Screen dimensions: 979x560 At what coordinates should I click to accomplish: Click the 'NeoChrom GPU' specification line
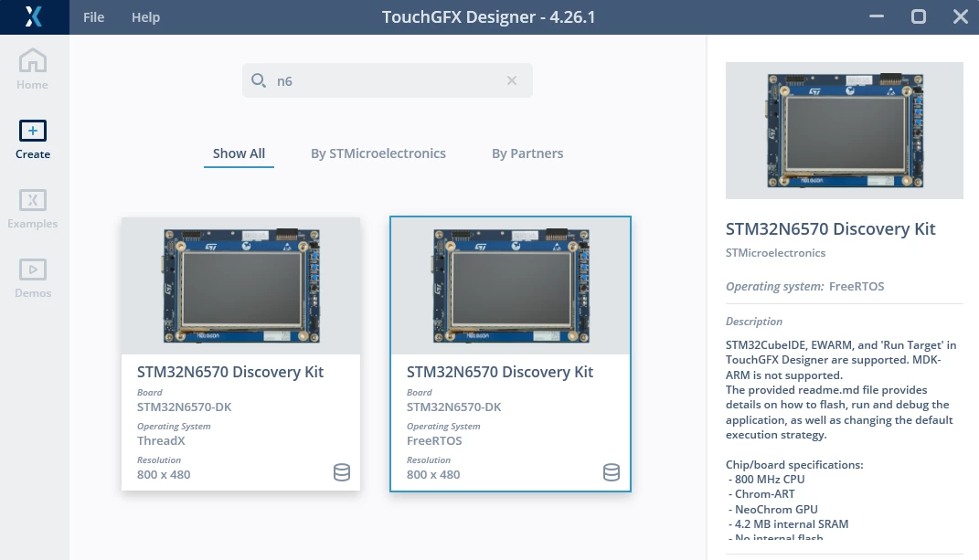click(x=773, y=510)
